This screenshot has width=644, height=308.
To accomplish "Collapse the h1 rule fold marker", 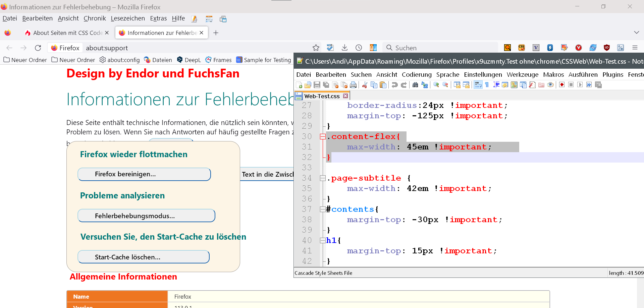I will pos(323,240).
